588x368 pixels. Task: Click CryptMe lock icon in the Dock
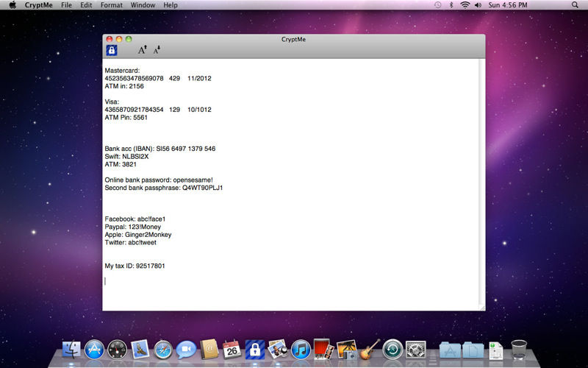(x=254, y=350)
